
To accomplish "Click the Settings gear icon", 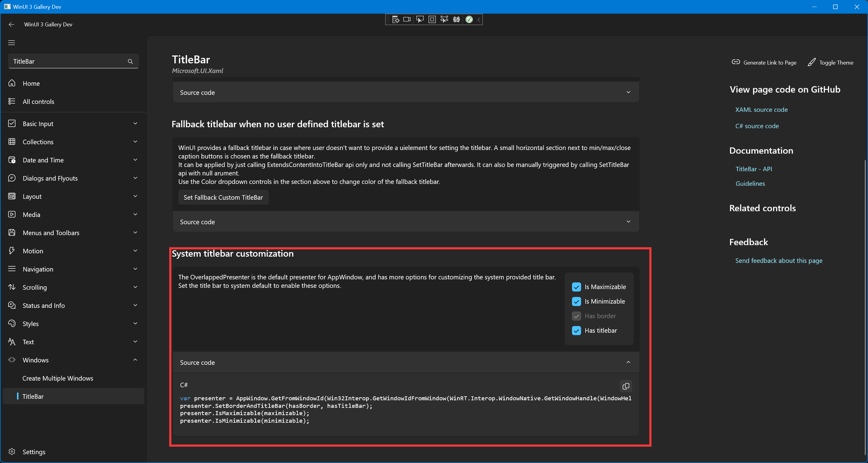I will 12,452.
